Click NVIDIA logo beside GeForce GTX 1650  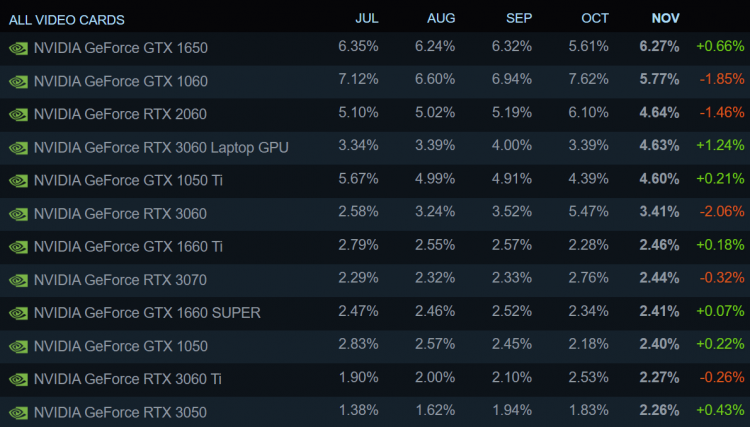tap(18, 47)
